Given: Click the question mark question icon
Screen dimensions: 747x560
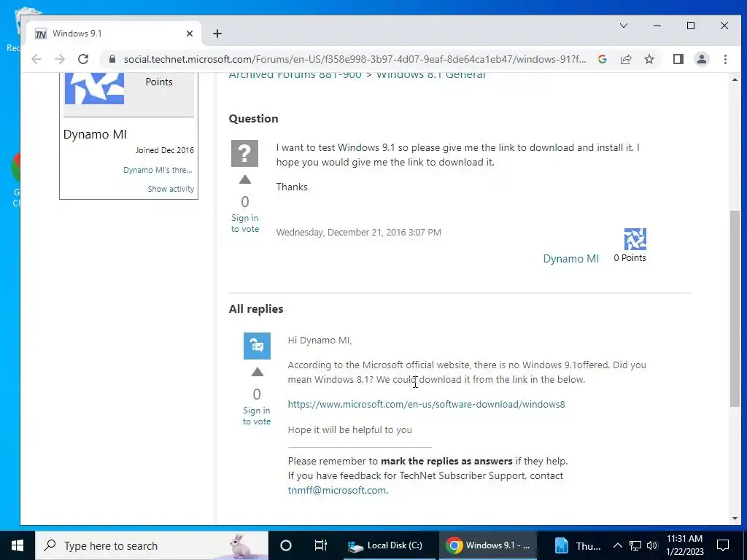Looking at the screenshot, I should pyautogui.click(x=245, y=153).
